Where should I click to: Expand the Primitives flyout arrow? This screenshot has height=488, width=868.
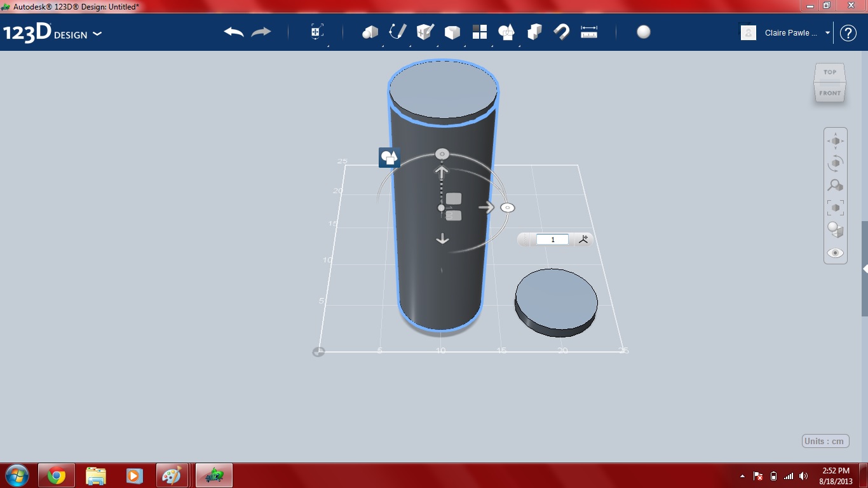click(382, 46)
